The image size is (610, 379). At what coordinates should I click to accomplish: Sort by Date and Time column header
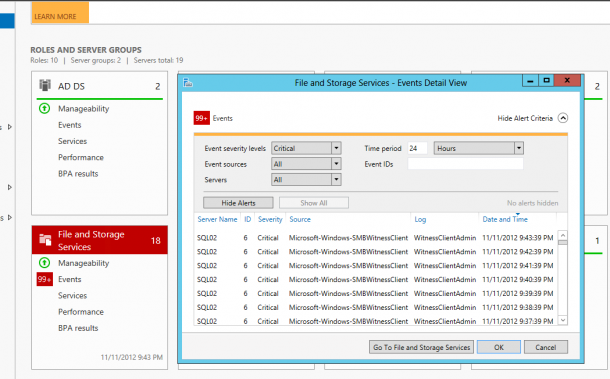point(505,219)
